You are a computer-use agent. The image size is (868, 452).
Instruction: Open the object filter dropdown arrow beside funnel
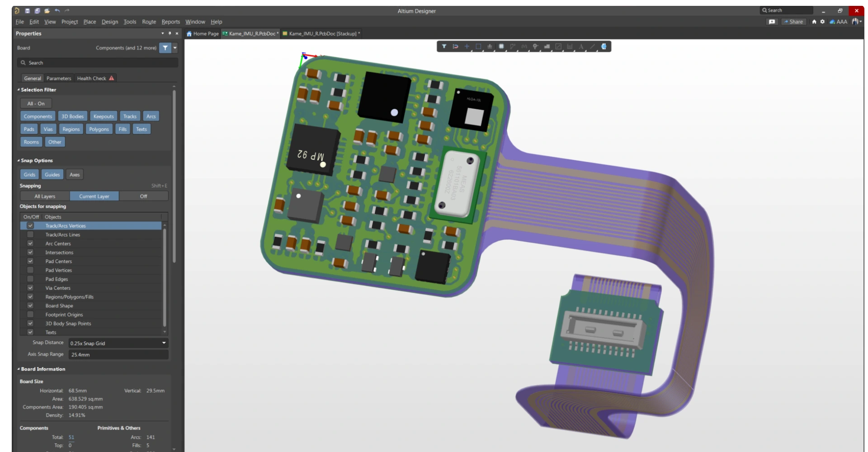(x=175, y=48)
